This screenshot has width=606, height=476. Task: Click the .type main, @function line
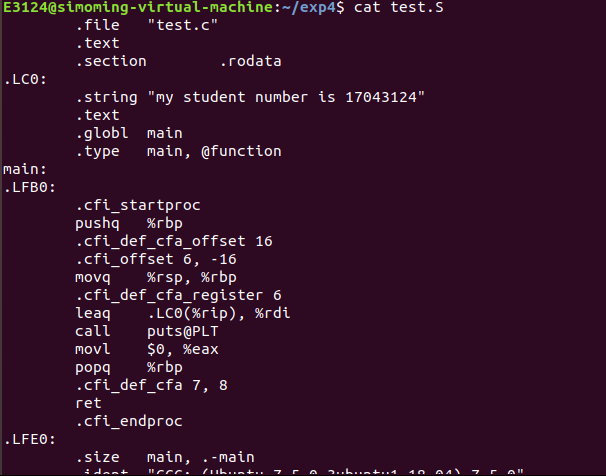tap(178, 151)
